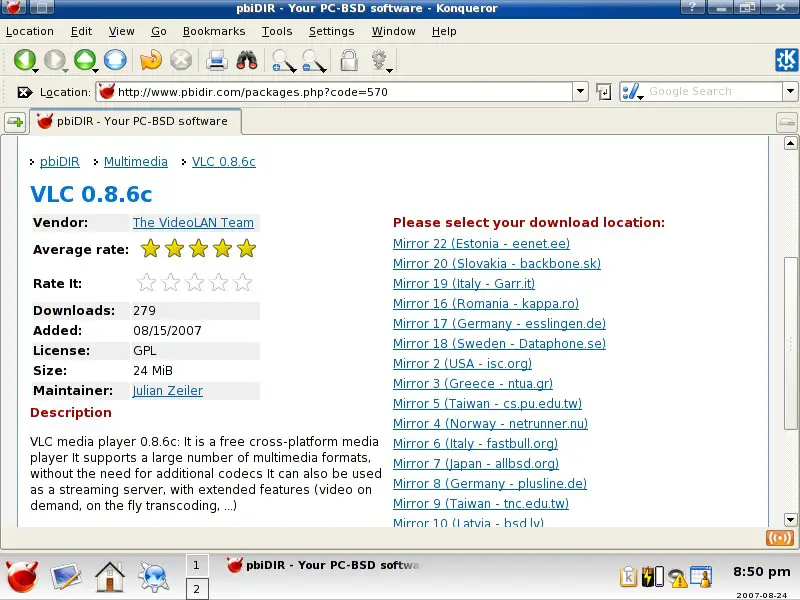
Task: Click the battery monitor tray icon
Action: coord(653,577)
